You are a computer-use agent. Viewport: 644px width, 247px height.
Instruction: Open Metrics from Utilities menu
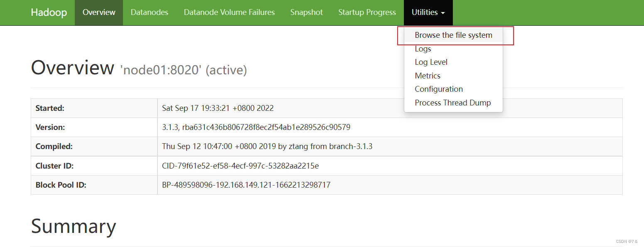pyautogui.click(x=428, y=76)
